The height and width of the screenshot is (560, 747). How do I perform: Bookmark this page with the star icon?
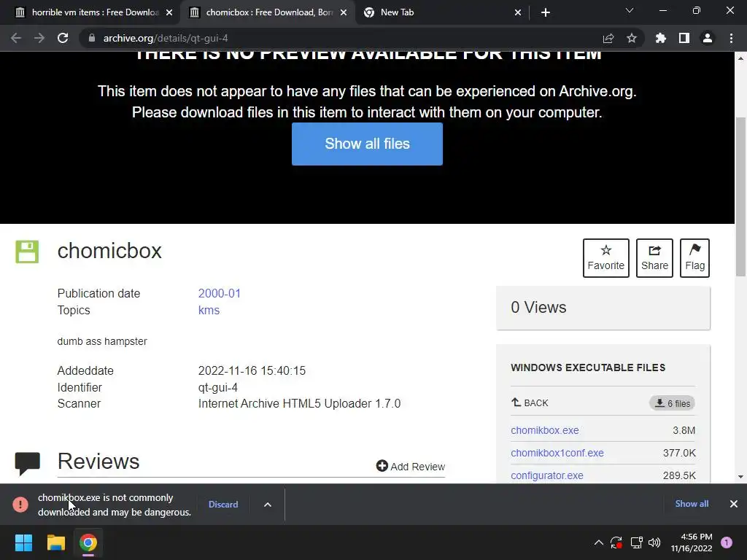pyautogui.click(x=632, y=38)
